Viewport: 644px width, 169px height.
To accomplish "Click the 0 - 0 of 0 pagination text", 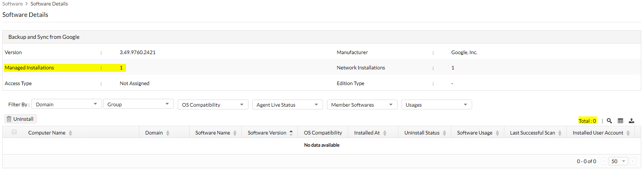I will pos(586,161).
